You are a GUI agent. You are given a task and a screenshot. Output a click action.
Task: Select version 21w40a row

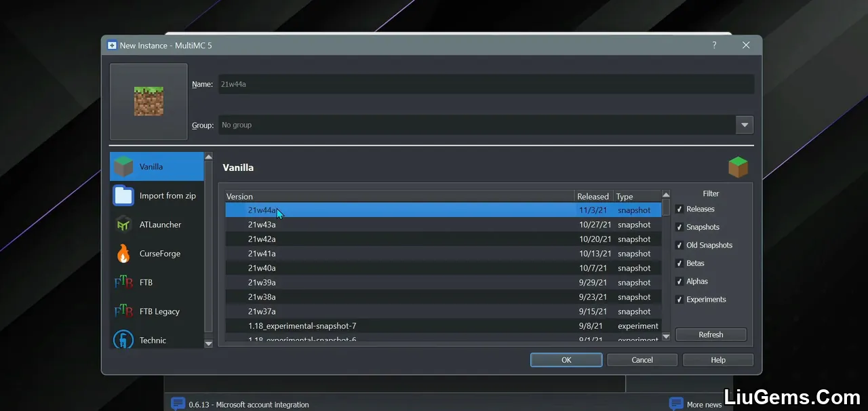(443, 268)
